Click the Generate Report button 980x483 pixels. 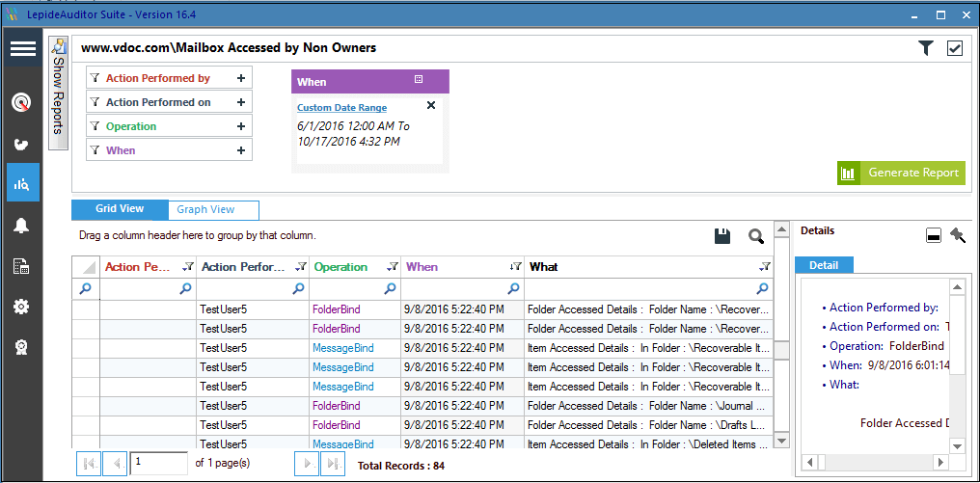click(901, 174)
